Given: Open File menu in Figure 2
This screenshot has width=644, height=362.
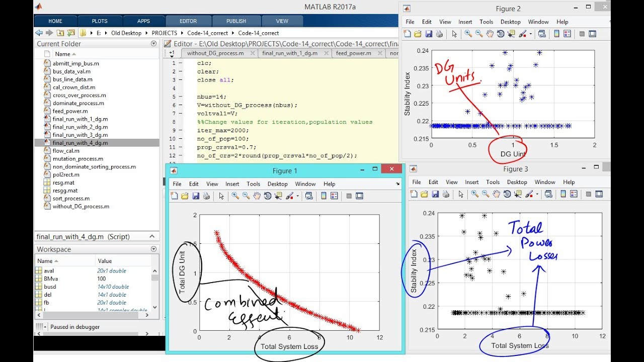Looking at the screenshot, I should (410, 22).
